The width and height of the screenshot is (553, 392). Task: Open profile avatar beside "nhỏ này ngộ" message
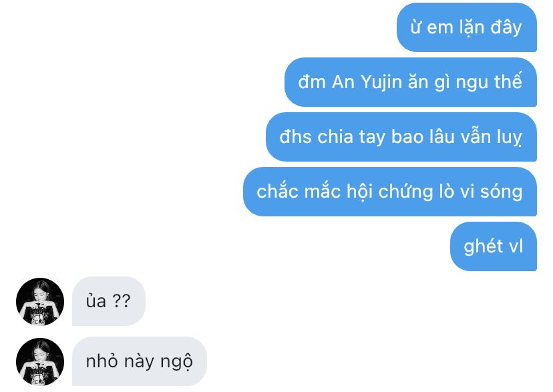(x=40, y=362)
